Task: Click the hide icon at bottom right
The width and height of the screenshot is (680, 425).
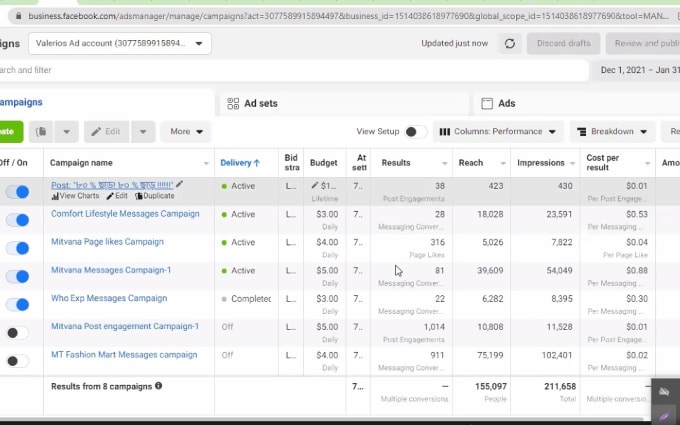Action: pyautogui.click(x=664, y=392)
